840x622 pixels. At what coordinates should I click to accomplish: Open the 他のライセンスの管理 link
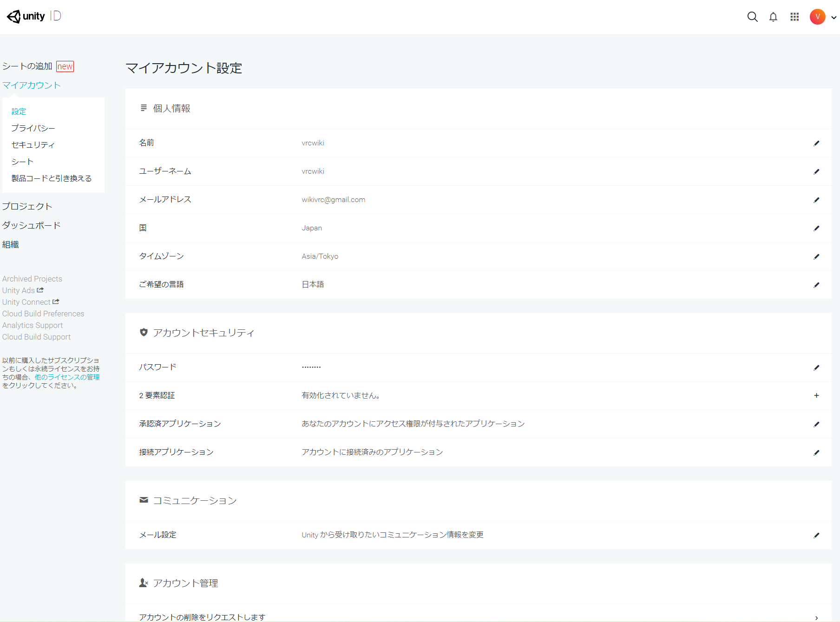pos(67,377)
